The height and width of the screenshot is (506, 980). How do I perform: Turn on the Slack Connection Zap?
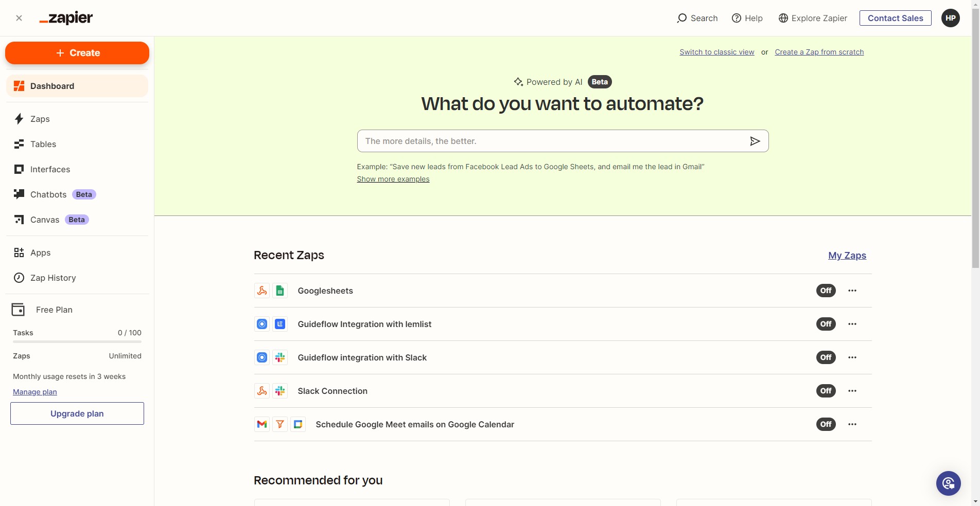point(826,391)
